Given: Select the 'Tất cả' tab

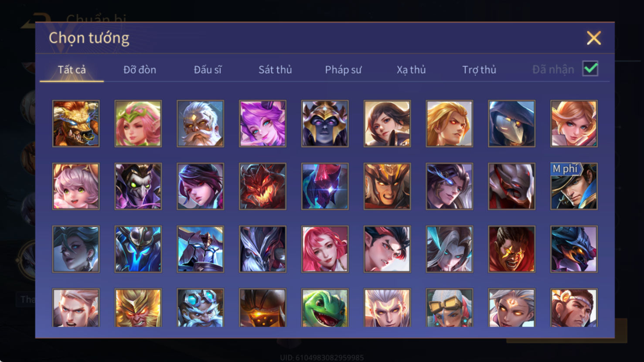Looking at the screenshot, I should (x=72, y=70).
